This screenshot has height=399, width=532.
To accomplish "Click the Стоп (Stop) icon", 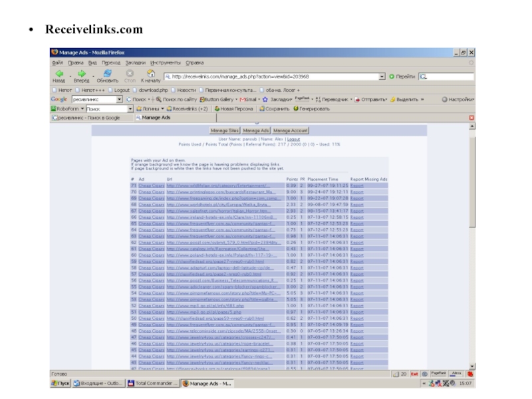I will [x=130, y=73].
